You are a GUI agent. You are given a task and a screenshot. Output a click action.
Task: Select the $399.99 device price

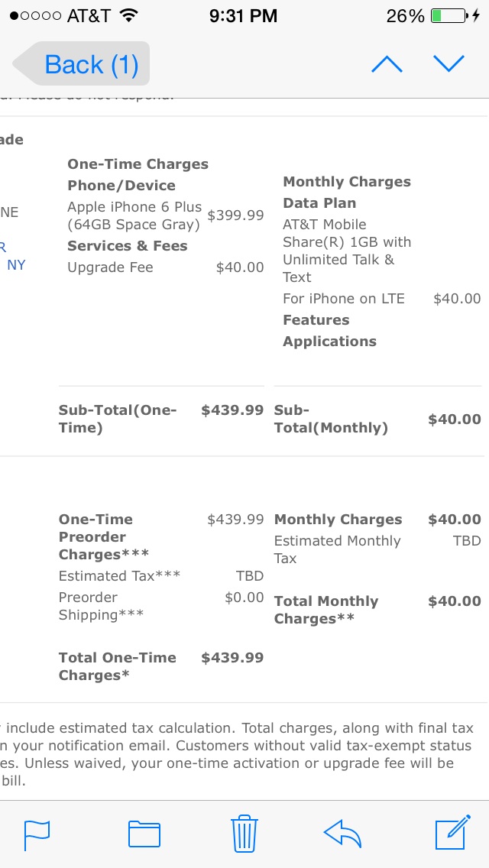(x=235, y=215)
